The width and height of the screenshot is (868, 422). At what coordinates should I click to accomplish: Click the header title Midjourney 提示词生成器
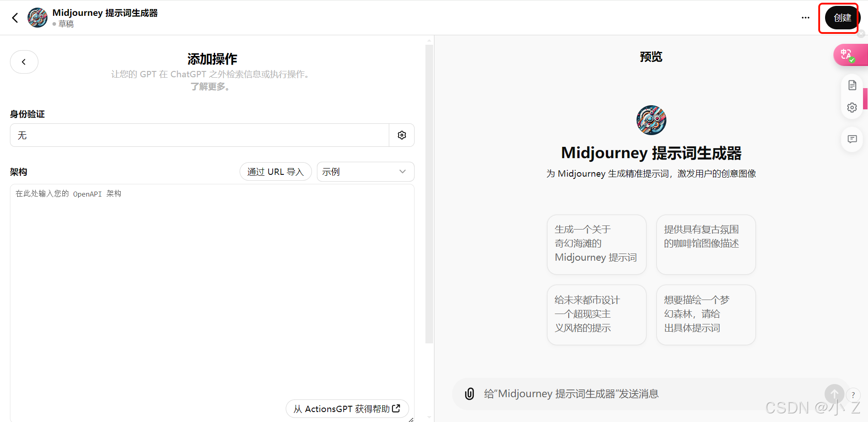[x=105, y=13]
